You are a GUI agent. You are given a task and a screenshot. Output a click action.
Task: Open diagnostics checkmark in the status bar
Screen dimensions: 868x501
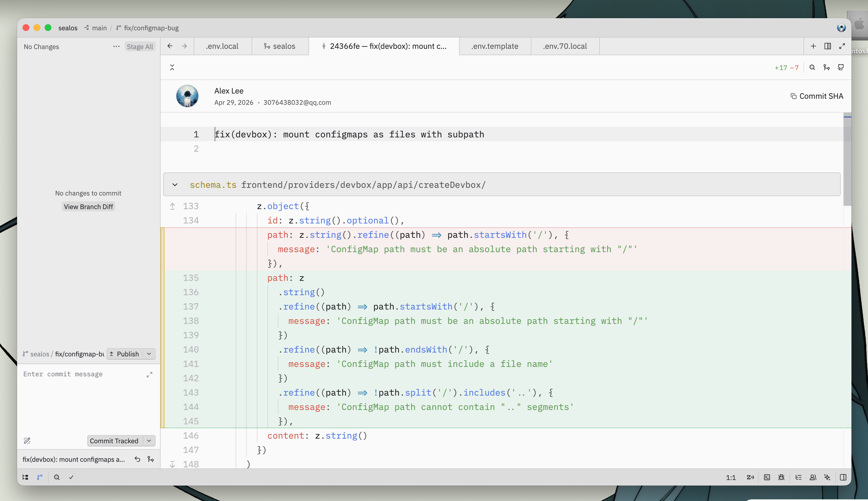tap(71, 477)
